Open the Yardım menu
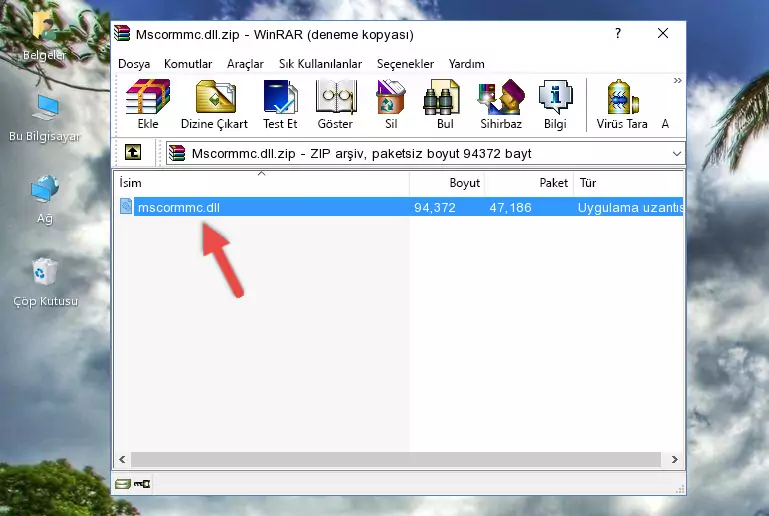Image resolution: width=769 pixels, height=516 pixels. tap(466, 64)
